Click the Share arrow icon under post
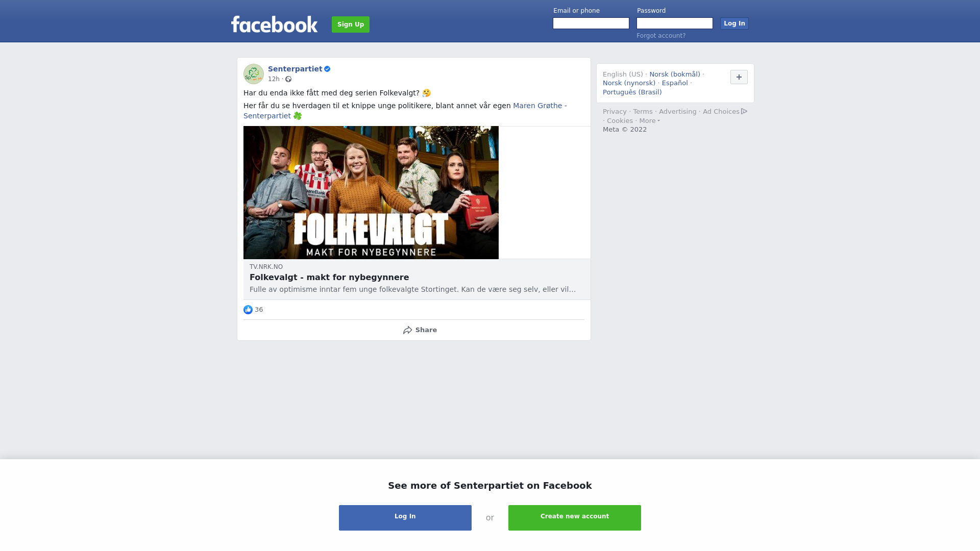The height and width of the screenshot is (551, 980). tap(408, 330)
